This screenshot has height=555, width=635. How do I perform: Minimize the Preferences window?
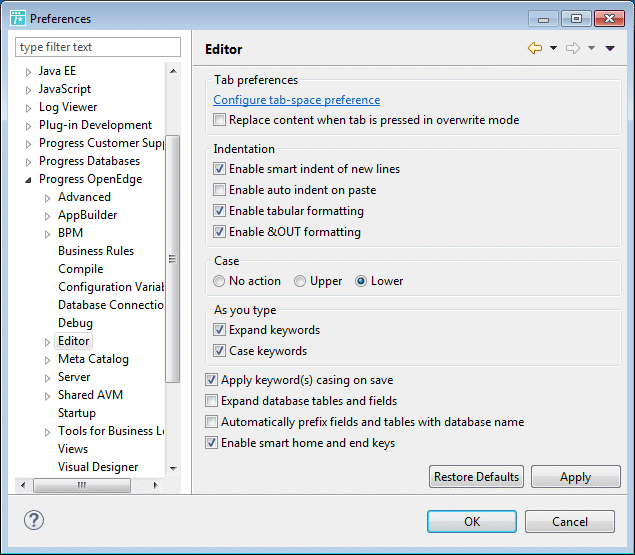[x=543, y=19]
